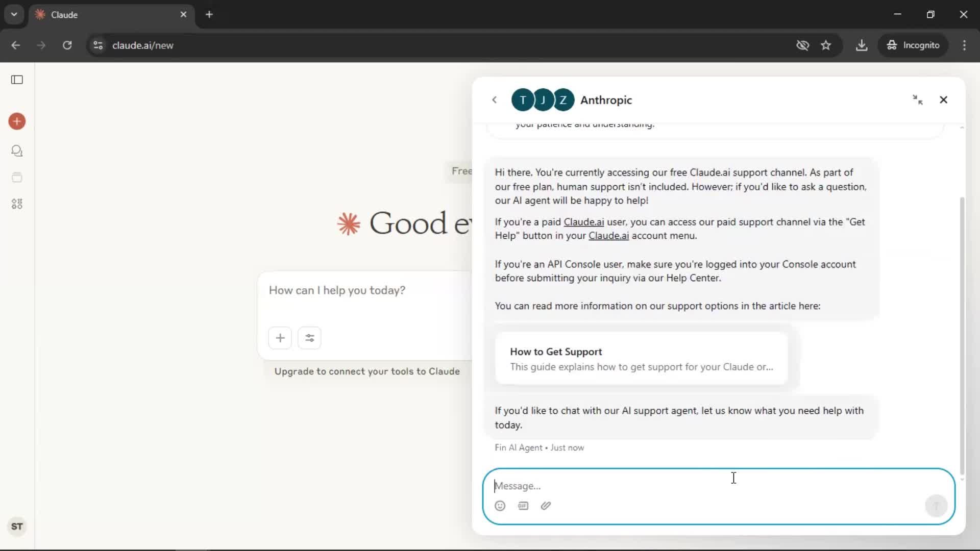Open the ST user profile avatar
The width and height of the screenshot is (980, 551).
(17, 527)
